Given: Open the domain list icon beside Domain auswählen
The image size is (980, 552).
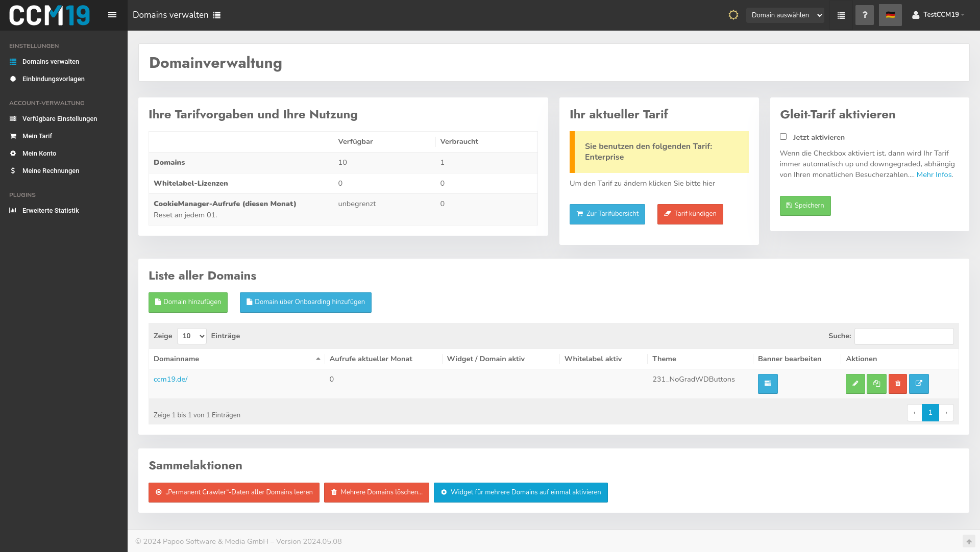Looking at the screenshot, I should click(841, 15).
